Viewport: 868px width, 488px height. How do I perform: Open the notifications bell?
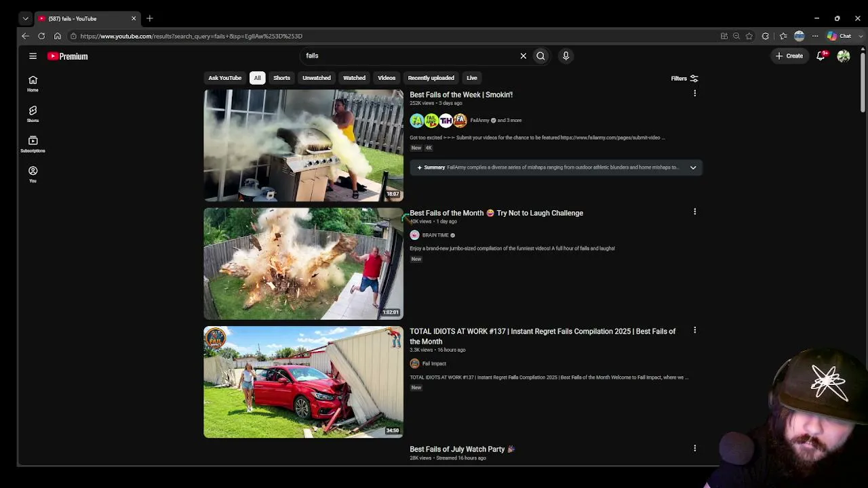(821, 56)
